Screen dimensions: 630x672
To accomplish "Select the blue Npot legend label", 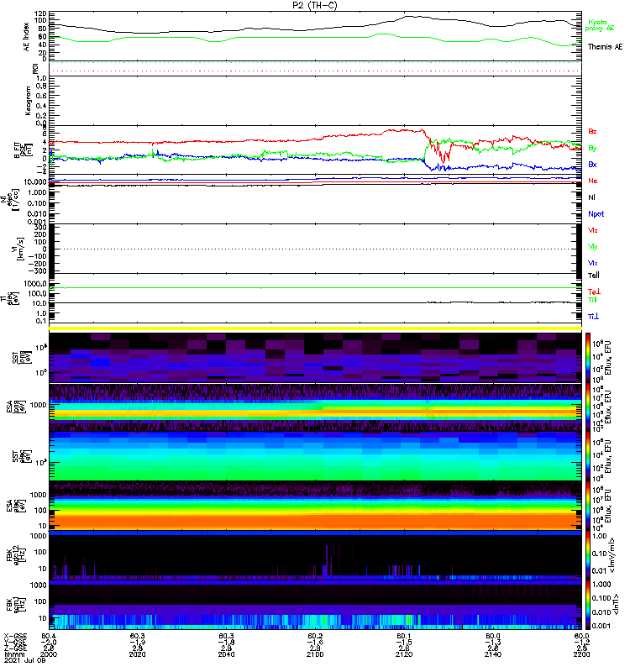I will pos(596,214).
